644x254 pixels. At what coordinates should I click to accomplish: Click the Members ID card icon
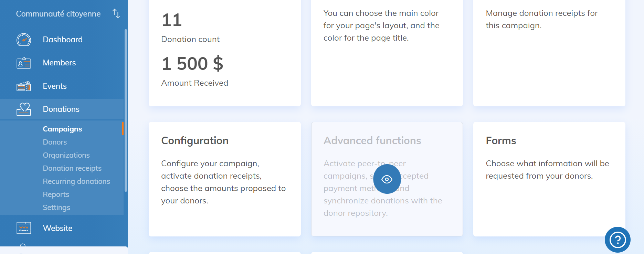[x=24, y=63]
